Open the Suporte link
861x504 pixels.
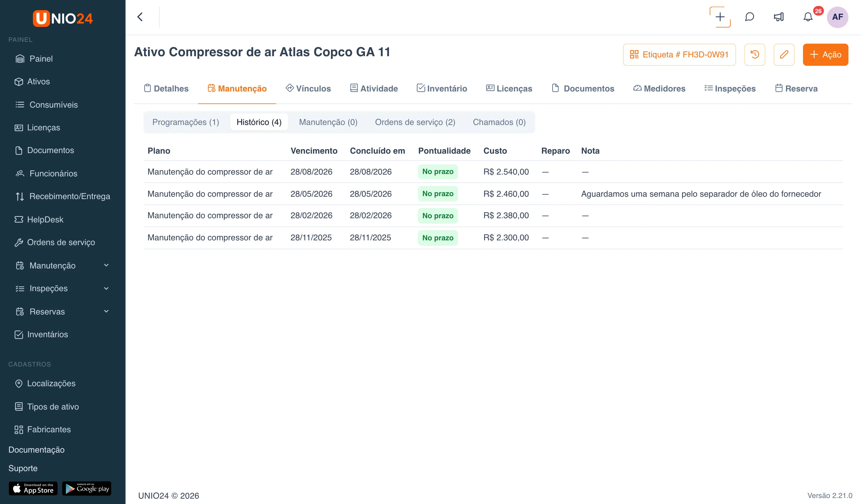(x=23, y=468)
